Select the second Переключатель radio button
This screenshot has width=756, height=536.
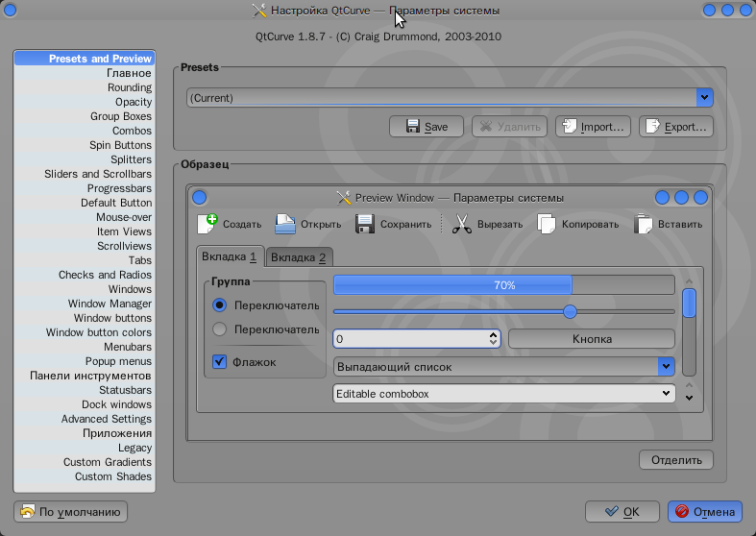(x=219, y=329)
